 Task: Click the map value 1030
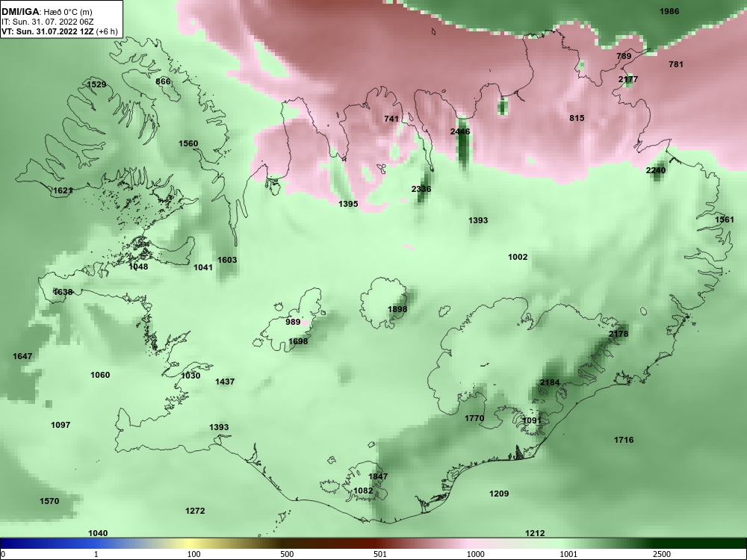pyautogui.click(x=190, y=376)
